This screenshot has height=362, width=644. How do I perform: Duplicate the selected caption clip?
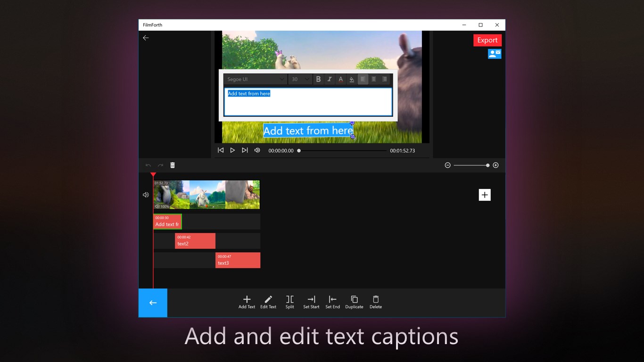tap(354, 302)
